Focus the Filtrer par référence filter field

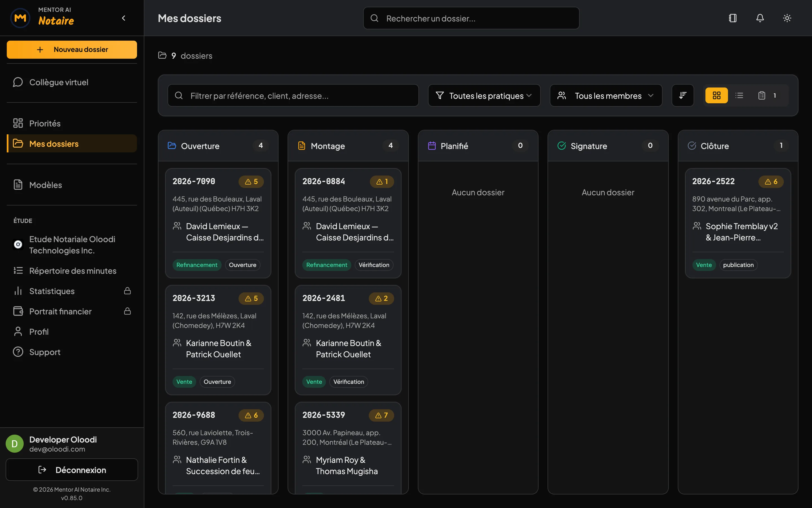pos(293,95)
